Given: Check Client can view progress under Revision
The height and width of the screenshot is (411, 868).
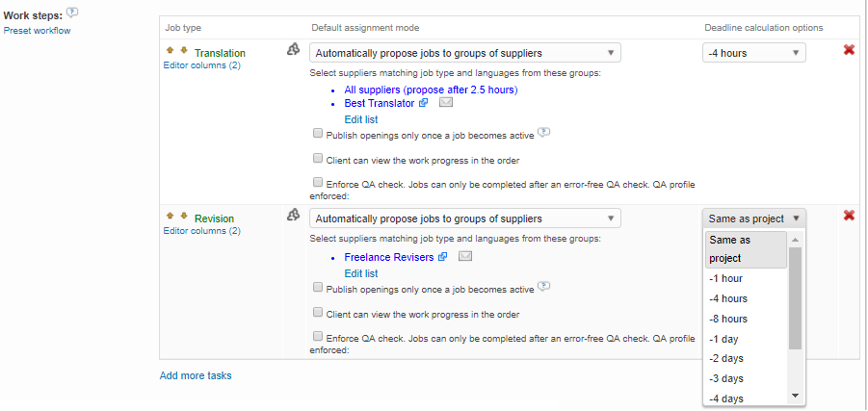Looking at the screenshot, I should (318, 313).
